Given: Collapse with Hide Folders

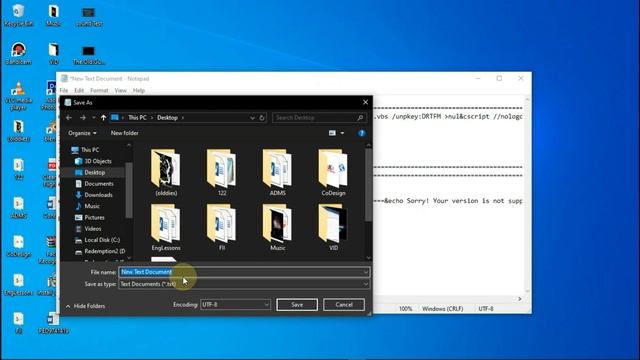Looking at the screenshot, I should tap(85, 306).
